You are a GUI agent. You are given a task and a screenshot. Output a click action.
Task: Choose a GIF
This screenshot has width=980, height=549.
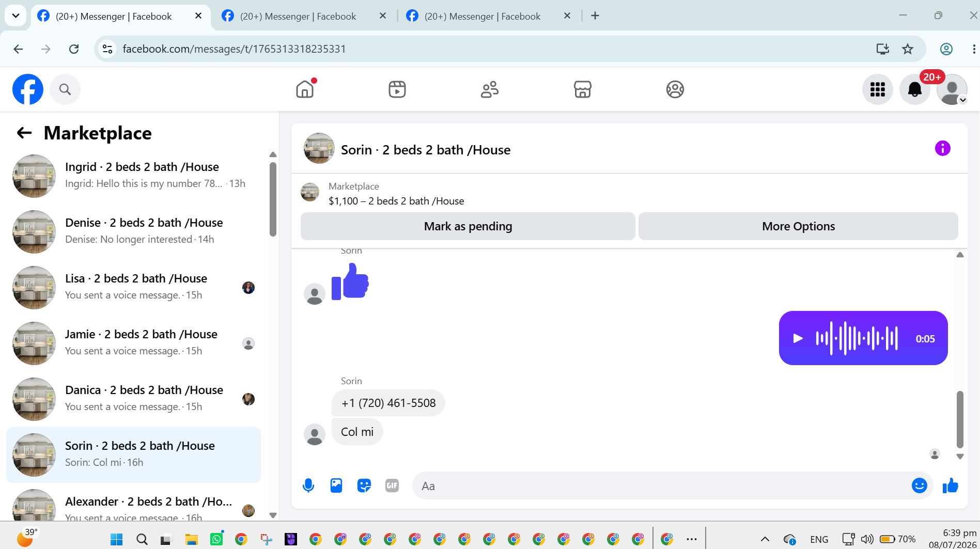tap(392, 485)
